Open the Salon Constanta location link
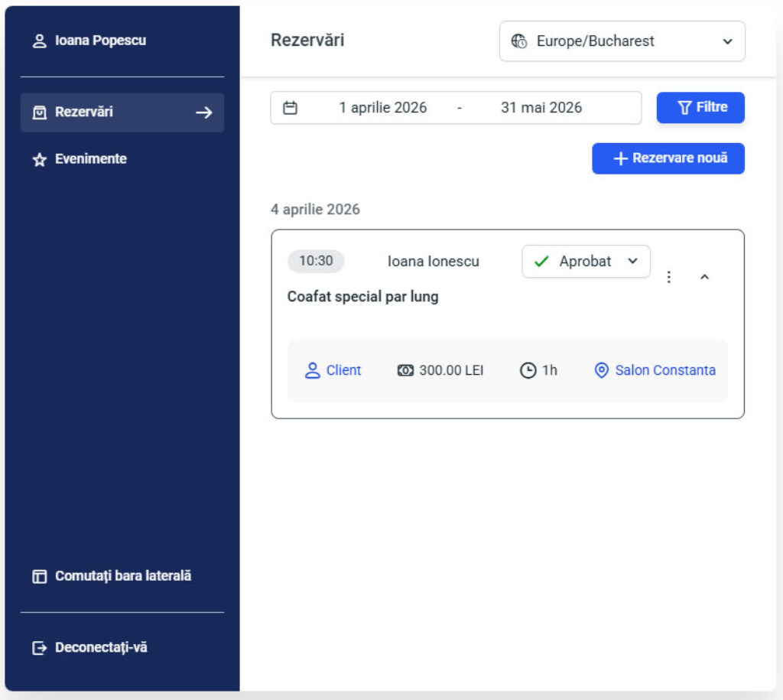This screenshot has height=700, width=783. point(665,371)
